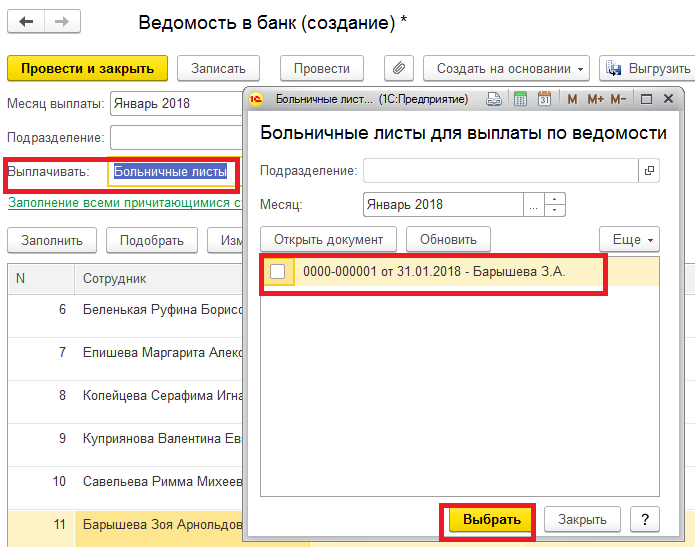Open help with the ? button
Viewport: 695px width, 547px height.
tap(645, 520)
